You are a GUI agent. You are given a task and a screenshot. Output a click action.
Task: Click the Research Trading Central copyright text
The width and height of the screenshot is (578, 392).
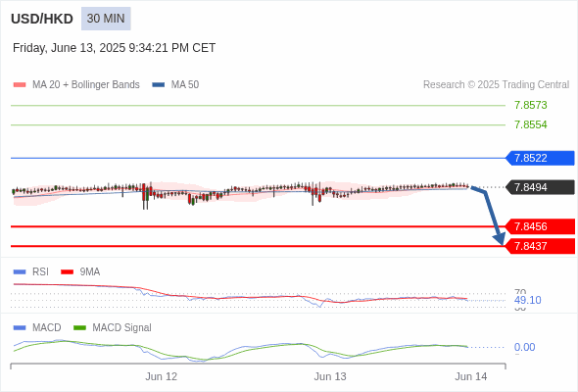pyautogui.click(x=496, y=85)
